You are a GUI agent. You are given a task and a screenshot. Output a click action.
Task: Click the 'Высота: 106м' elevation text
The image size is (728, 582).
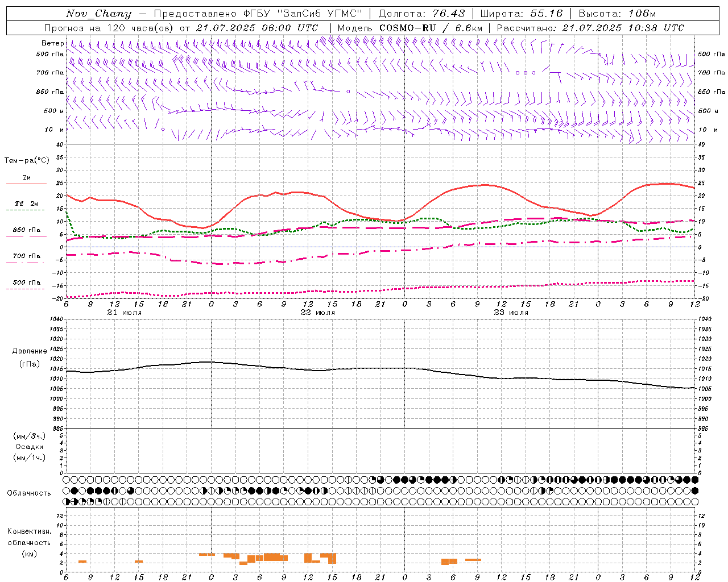coord(617,14)
